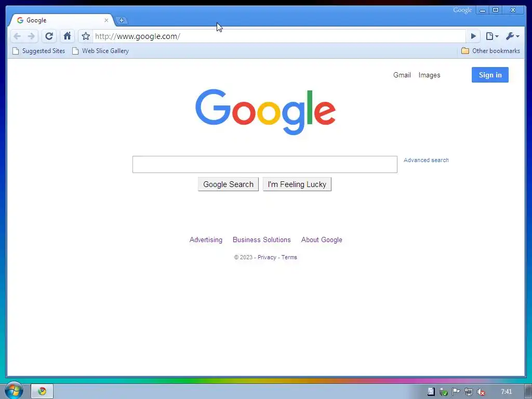Click the 7:41 taskbar clock

(506, 392)
